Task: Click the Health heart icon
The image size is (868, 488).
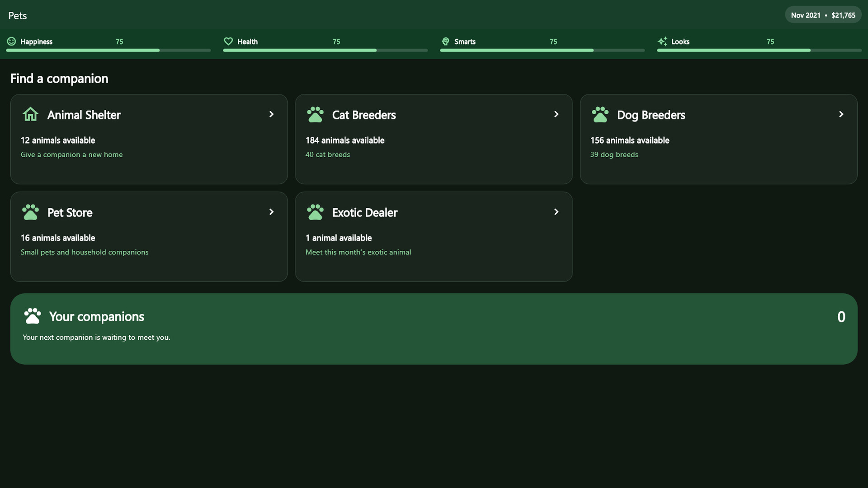Action: 228,42
